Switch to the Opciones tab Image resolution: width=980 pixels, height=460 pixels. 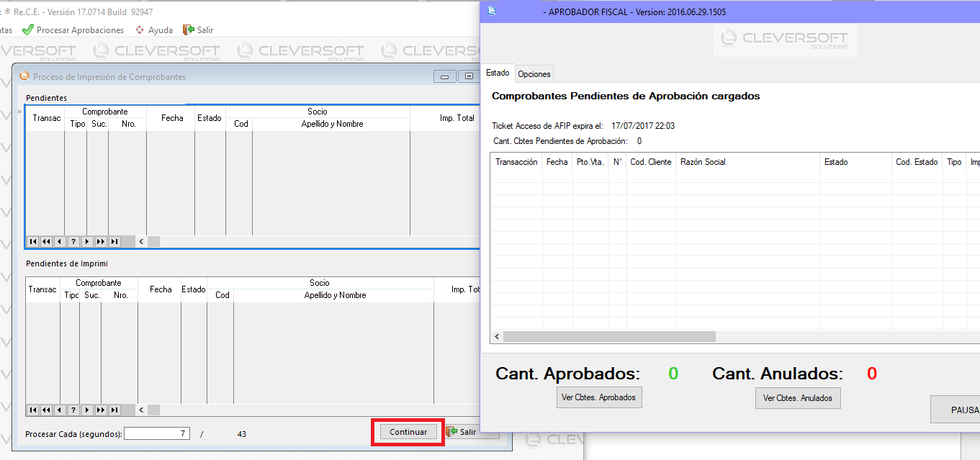coord(534,74)
